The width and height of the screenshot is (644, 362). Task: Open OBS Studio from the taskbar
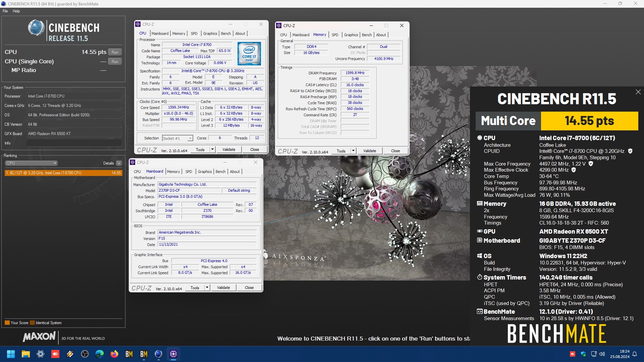(x=85, y=354)
